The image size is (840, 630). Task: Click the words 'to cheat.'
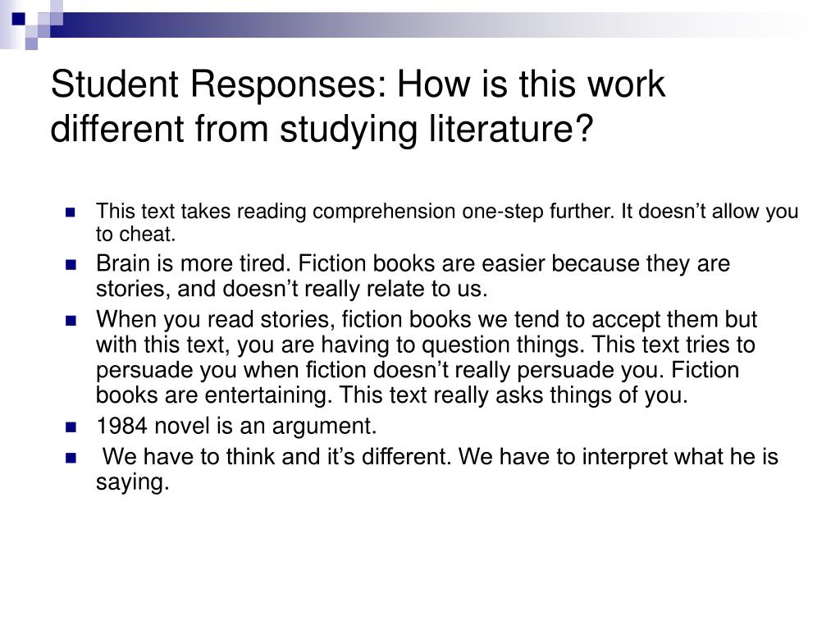(136, 234)
